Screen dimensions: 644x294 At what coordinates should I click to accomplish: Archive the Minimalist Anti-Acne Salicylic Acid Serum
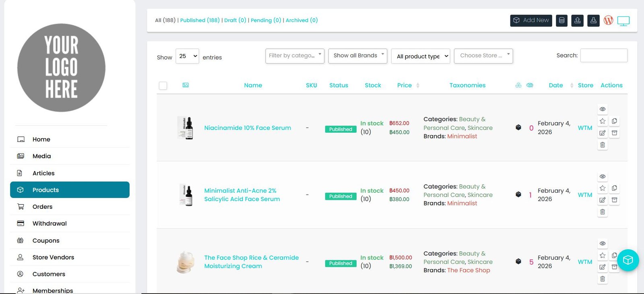(x=614, y=200)
